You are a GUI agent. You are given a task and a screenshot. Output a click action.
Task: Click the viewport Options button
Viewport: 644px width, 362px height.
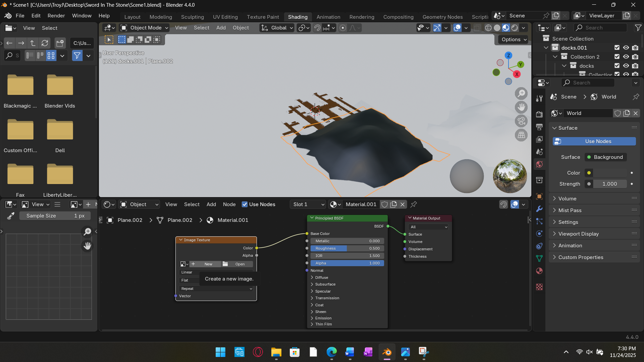click(x=513, y=39)
